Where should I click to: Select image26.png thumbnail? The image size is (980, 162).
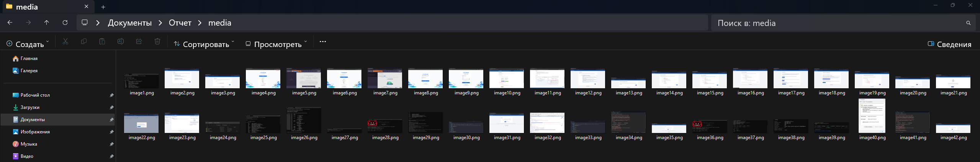point(304,120)
